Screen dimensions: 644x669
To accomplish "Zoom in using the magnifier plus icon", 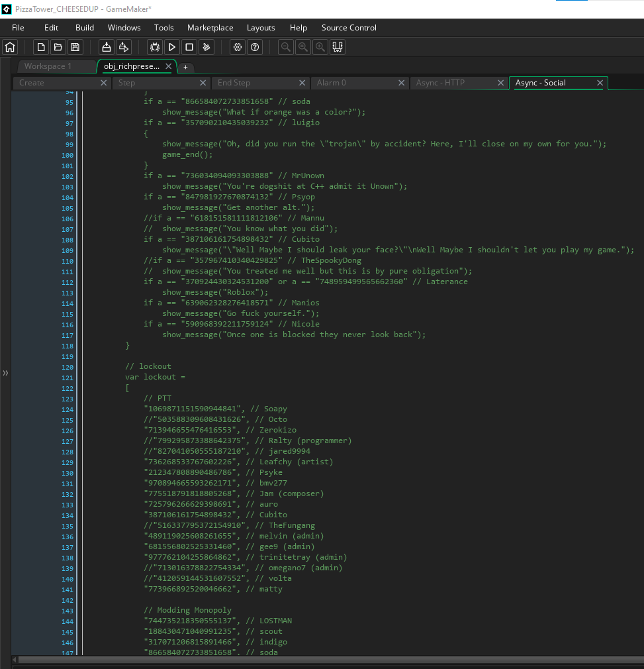I will tap(320, 47).
